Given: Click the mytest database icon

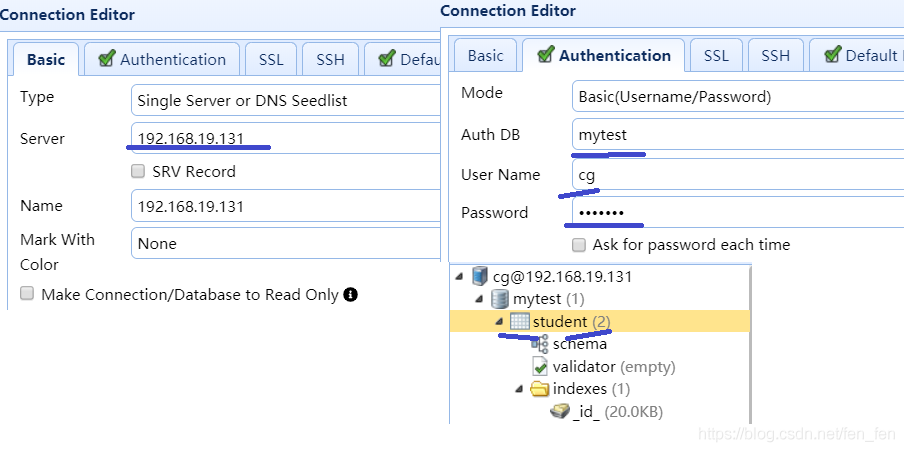Looking at the screenshot, I should click(499, 299).
